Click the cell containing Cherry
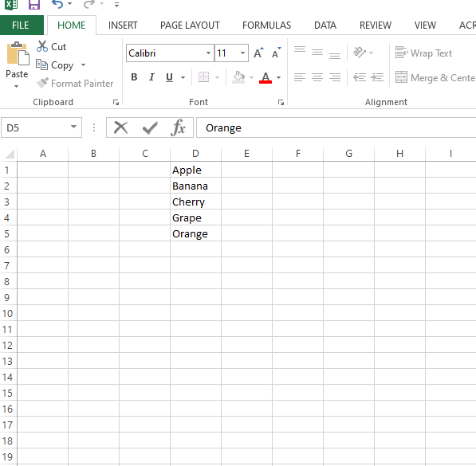Viewport: 476px width, 466px height. pyautogui.click(x=195, y=202)
